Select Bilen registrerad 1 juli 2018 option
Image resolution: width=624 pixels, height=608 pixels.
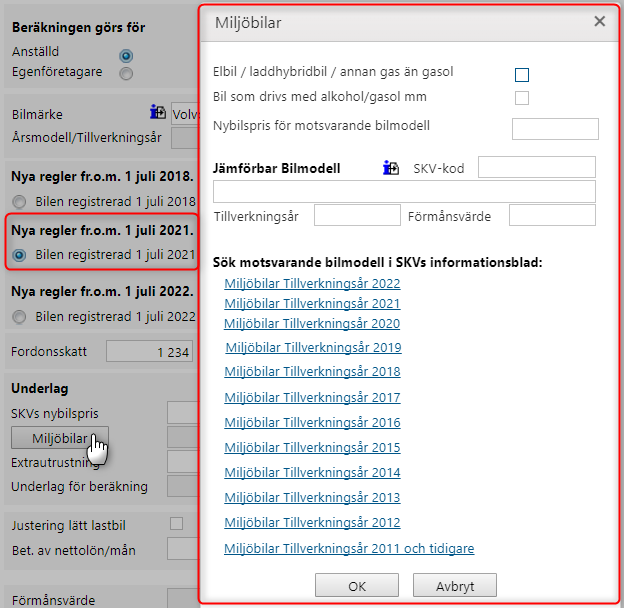(x=19, y=202)
